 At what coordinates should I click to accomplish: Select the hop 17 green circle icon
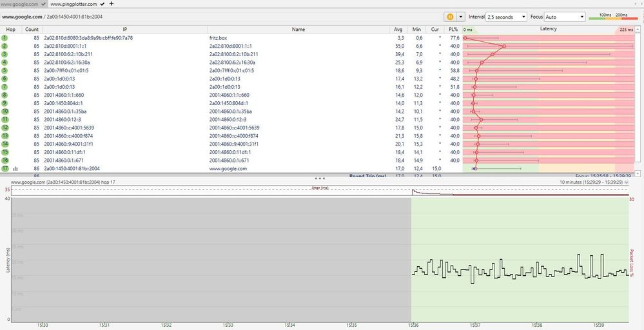point(5,168)
